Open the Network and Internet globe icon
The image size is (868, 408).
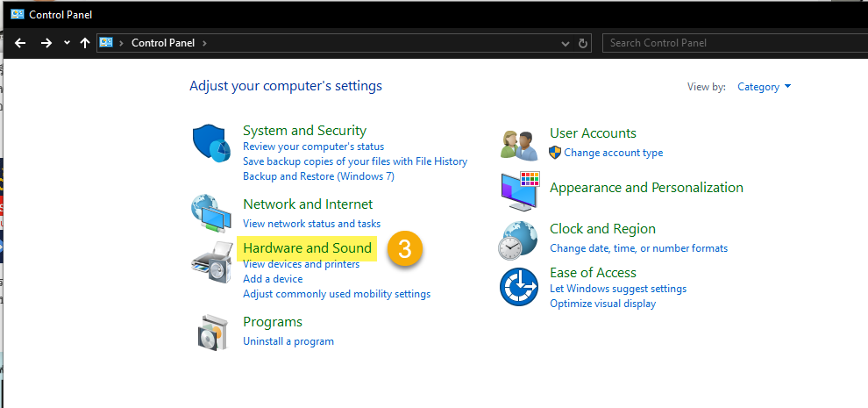point(211,213)
